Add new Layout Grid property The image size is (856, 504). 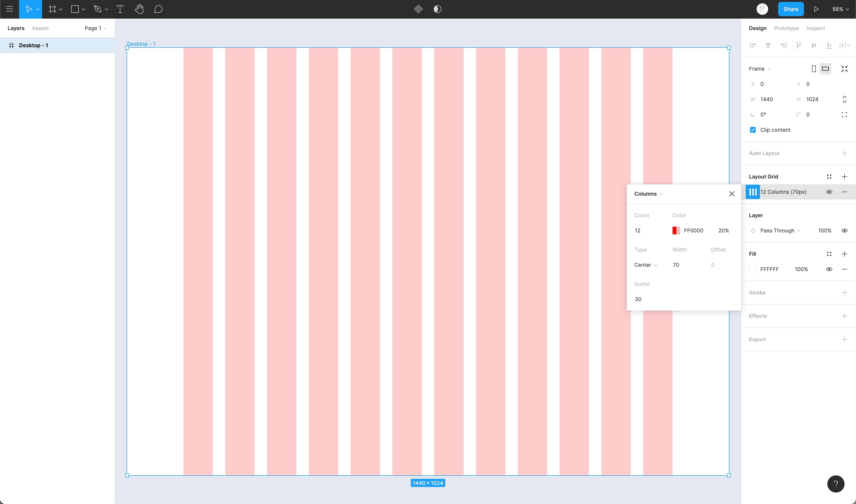(x=846, y=176)
